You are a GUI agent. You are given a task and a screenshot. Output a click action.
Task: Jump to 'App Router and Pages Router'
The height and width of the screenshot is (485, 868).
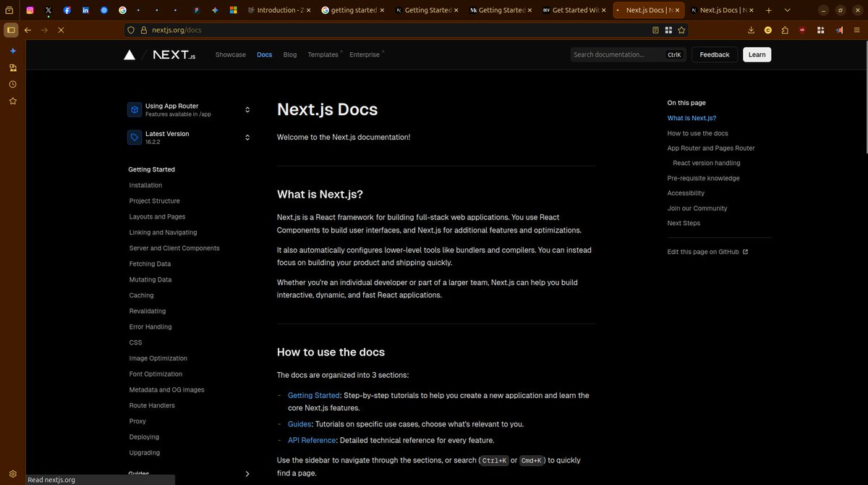[711, 148]
